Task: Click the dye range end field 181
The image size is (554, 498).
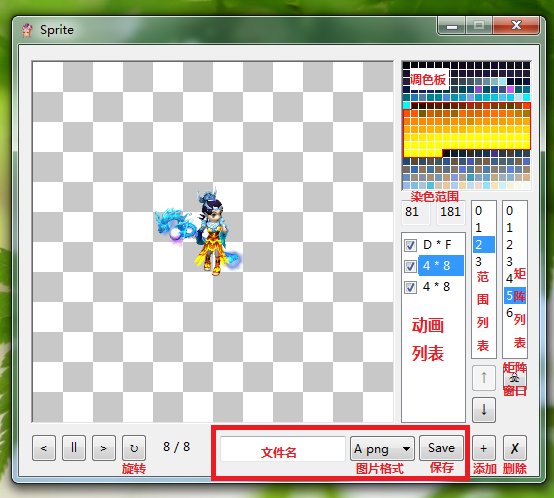Action: 450,212
